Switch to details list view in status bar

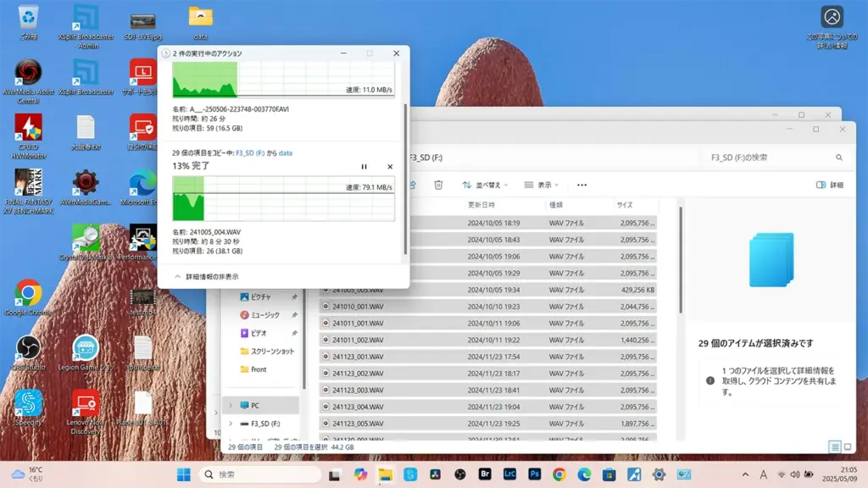[835, 447]
